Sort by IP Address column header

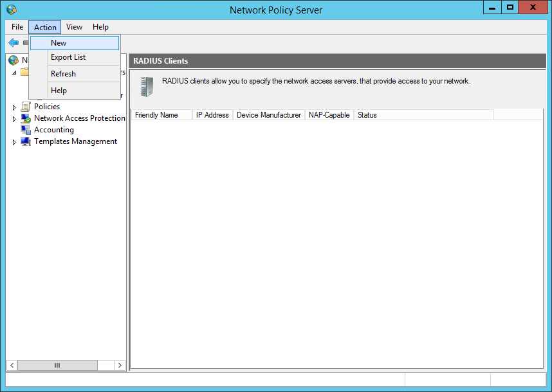click(213, 115)
